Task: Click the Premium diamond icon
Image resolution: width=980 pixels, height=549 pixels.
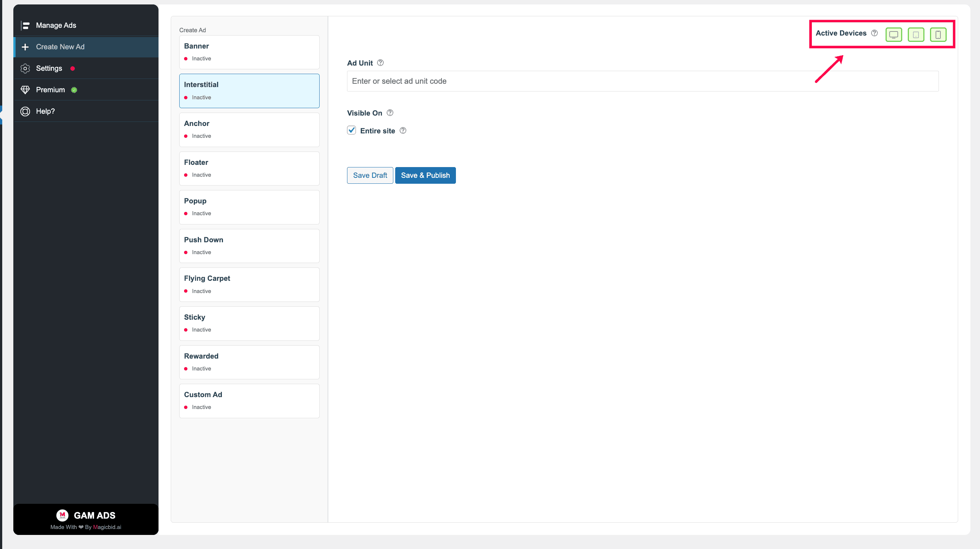Action: [x=25, y=90]
